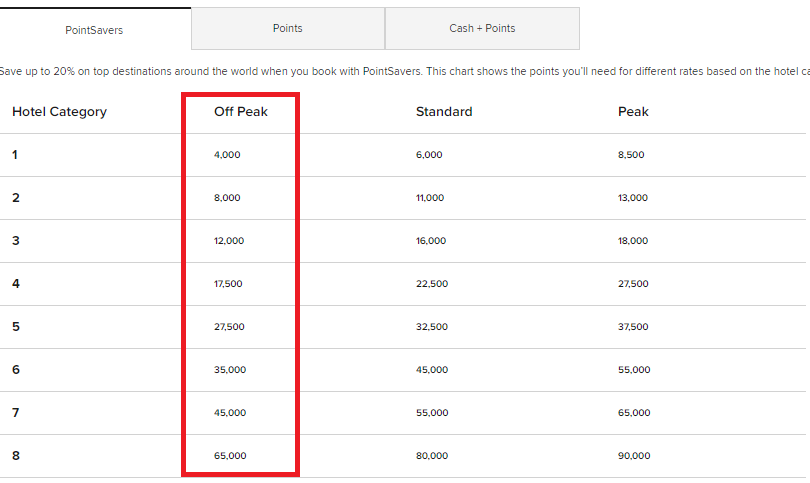Click the 11,000 standard rate for category 2

coord(430,197)
